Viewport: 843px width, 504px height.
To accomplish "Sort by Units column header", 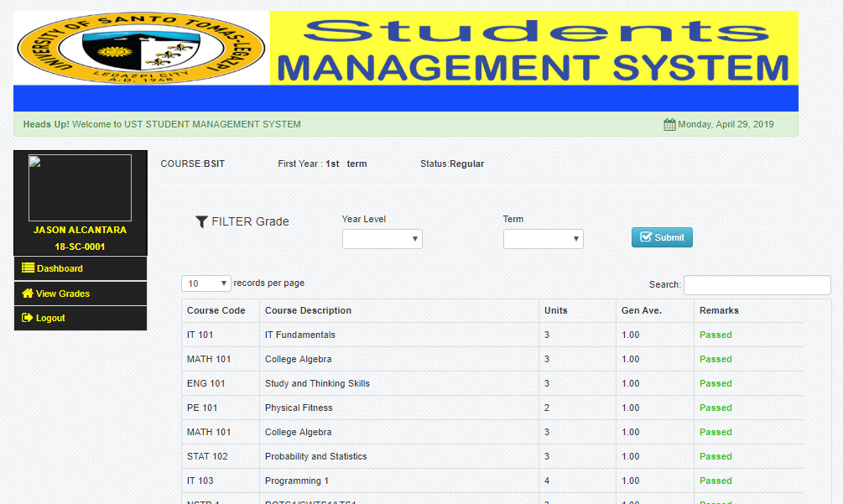I will (x=577, y=310).
